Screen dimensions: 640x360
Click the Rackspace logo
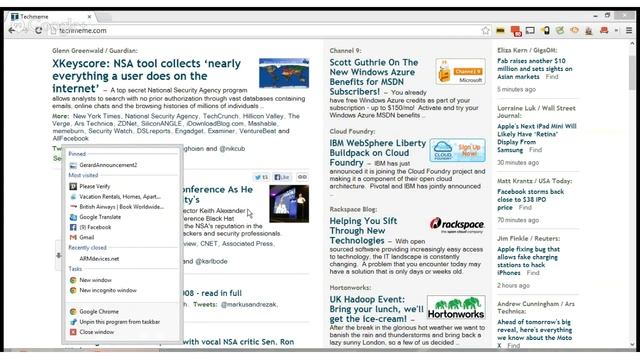point(457,225)
